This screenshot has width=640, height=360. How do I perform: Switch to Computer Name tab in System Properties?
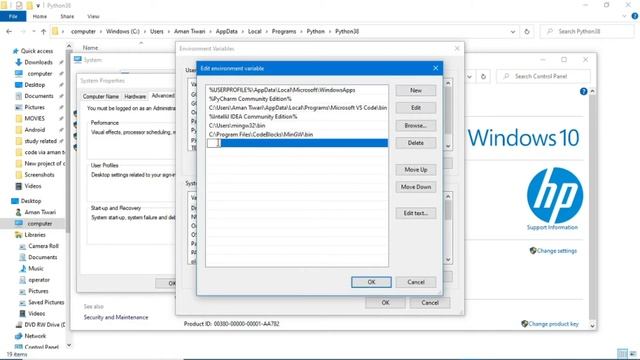(x=101, y=96)
